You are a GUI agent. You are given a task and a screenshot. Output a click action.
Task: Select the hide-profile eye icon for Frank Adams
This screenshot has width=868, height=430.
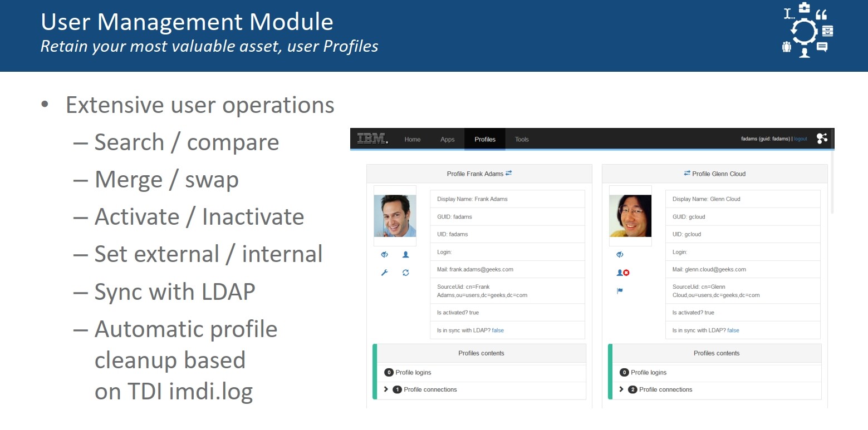coord(384,254)
